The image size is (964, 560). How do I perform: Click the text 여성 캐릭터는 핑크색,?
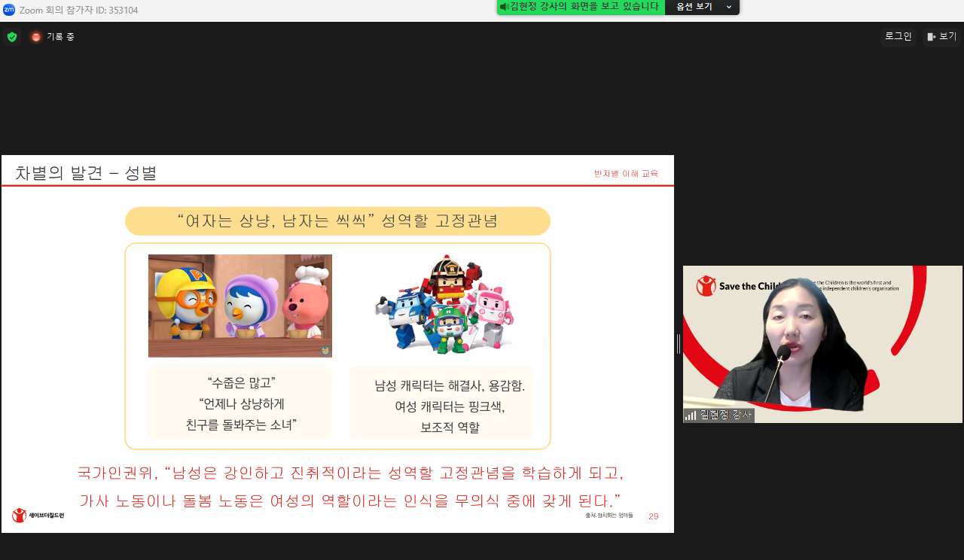(x=450, y=406)
